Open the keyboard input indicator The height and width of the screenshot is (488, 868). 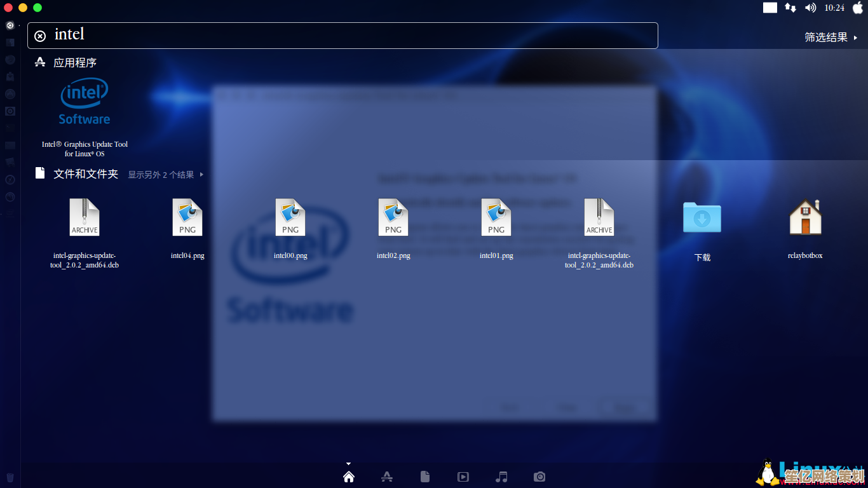click(x=770, y=8)
